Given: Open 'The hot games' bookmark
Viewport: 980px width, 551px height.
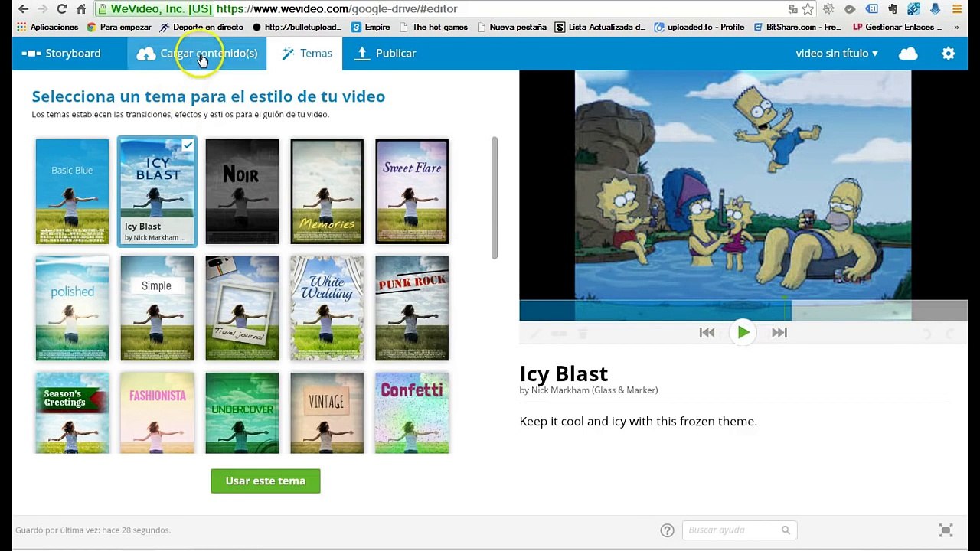Looking at the screenshot, I should pyautogui.click(x=433, y=27).
